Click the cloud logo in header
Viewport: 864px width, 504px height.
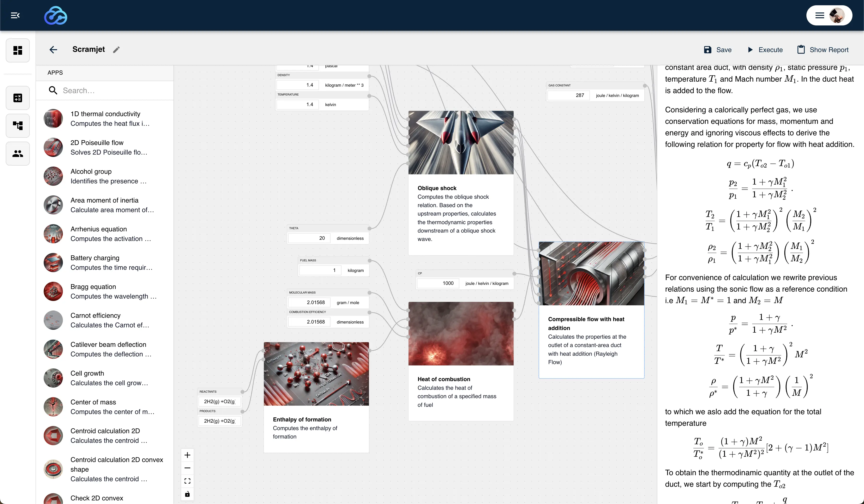(55, 15)
